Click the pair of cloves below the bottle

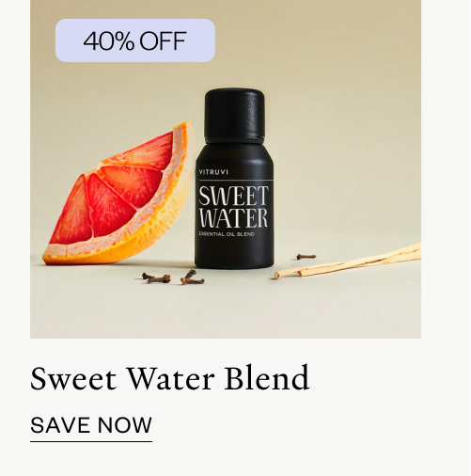point(173,278)
